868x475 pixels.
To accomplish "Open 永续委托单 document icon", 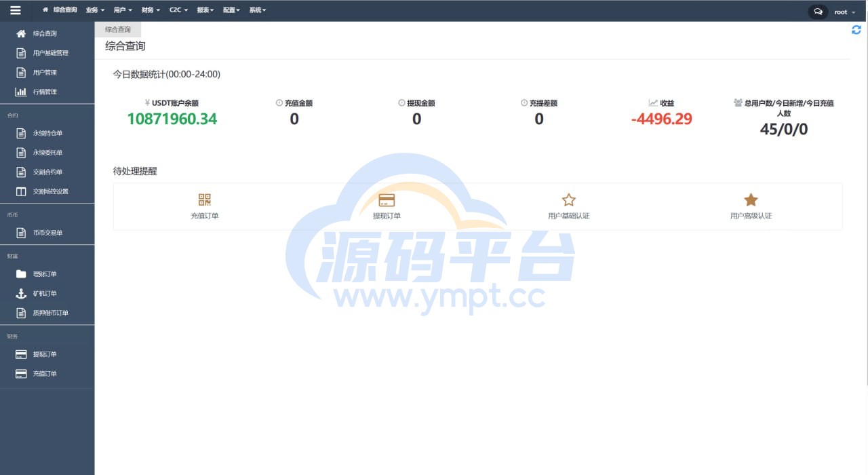I will [21, 153].
